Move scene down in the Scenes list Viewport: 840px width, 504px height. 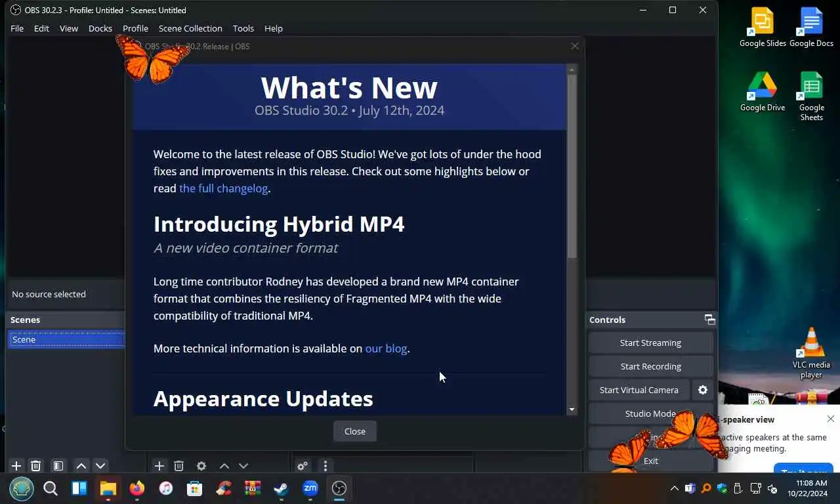pos(100,466)
